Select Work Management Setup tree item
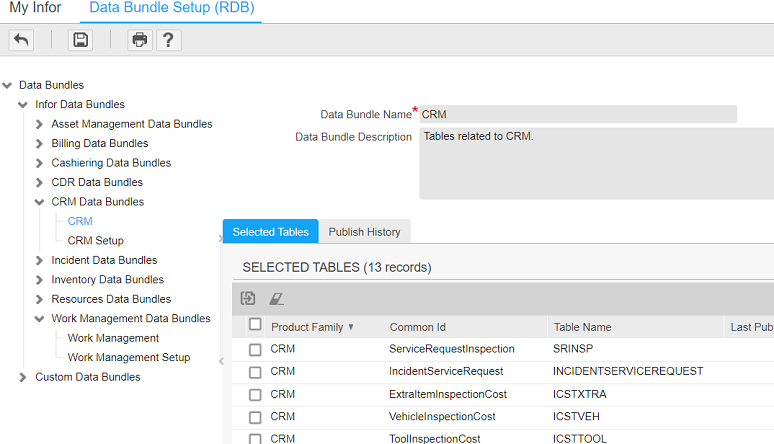The width and height of the screenshot is (774, 444). click(x=128, y=357)
